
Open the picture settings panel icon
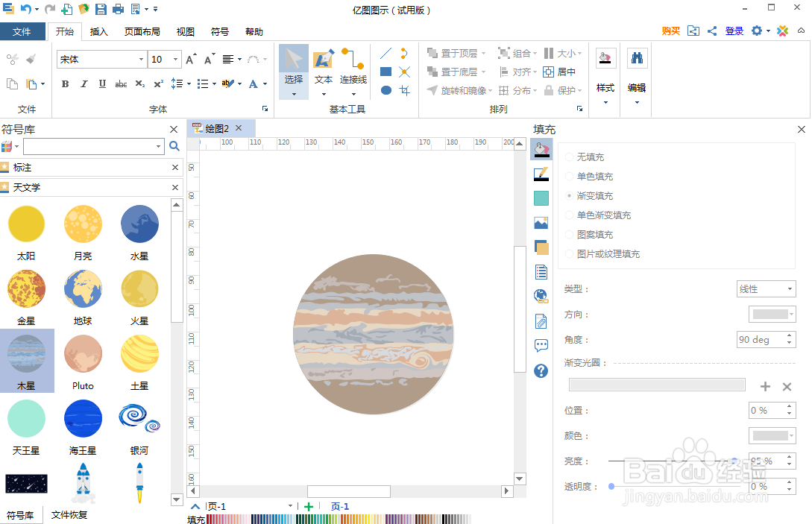tap(541, 223)
